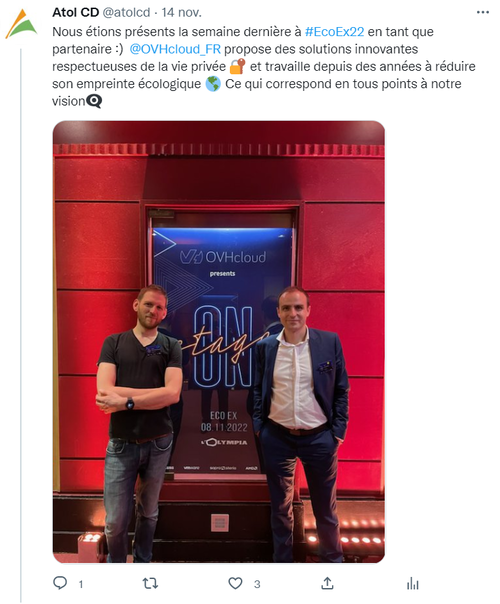Click the reply count number 1
500x604 pixels.
coord(81,584)
